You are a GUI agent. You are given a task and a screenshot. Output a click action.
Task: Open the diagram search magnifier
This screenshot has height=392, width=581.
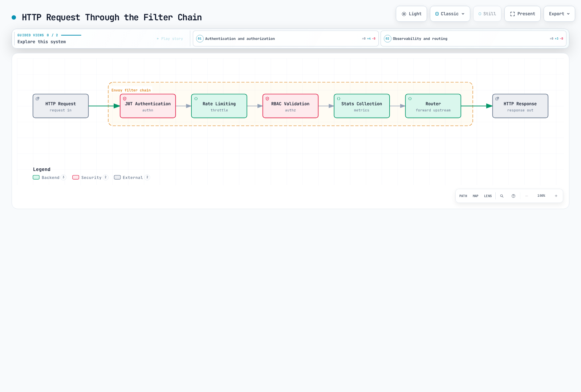pos(502,196)
